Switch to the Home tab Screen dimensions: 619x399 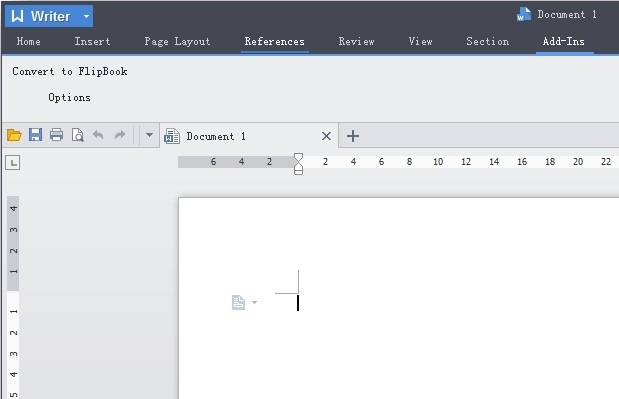(x=28, y=41)
